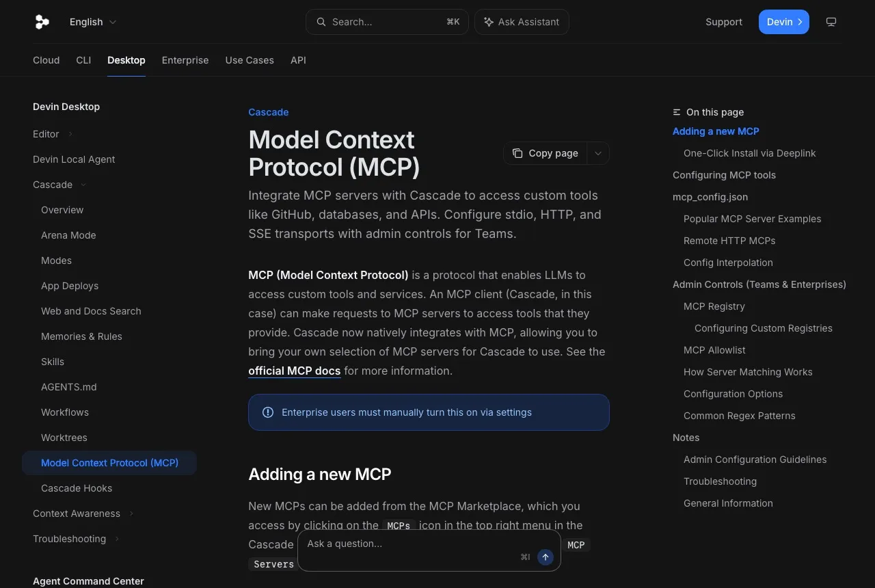
Task: Jump to How Server Matching Works
Action: tap(748, 372)
